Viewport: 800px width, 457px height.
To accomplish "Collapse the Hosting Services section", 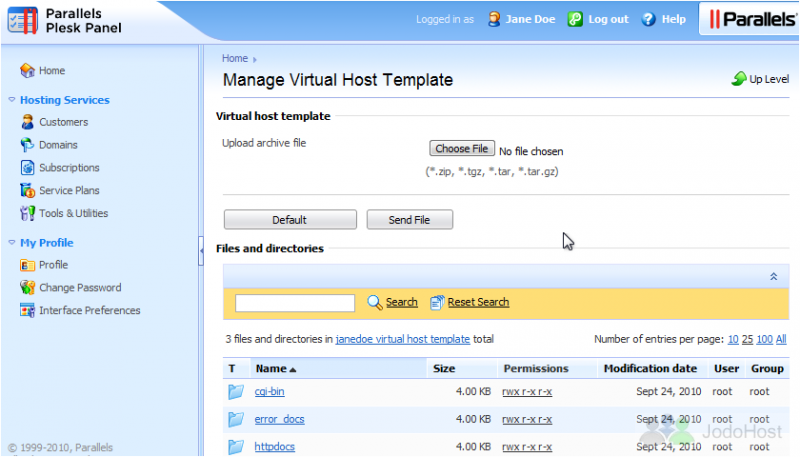I will click(x=12, y=99).
